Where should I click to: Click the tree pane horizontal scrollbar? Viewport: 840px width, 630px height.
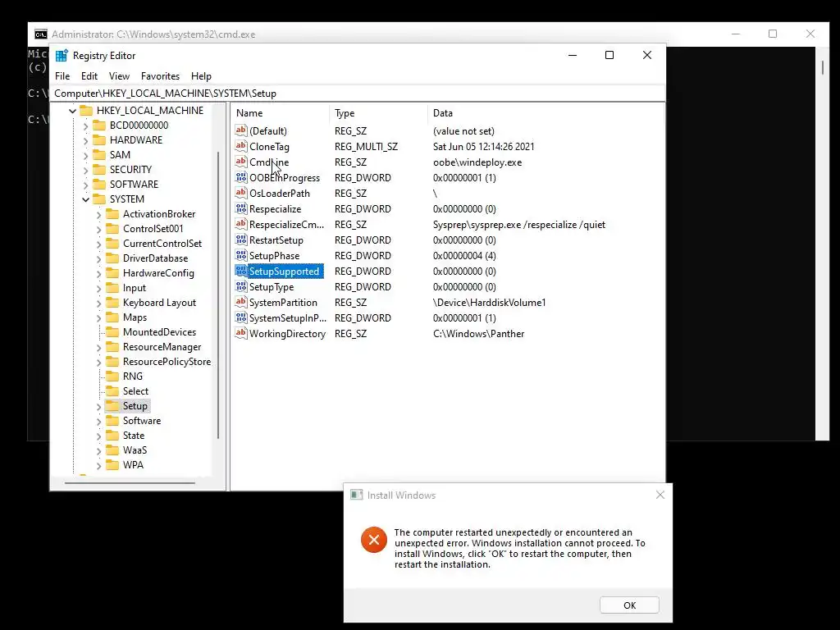point(130,482)
